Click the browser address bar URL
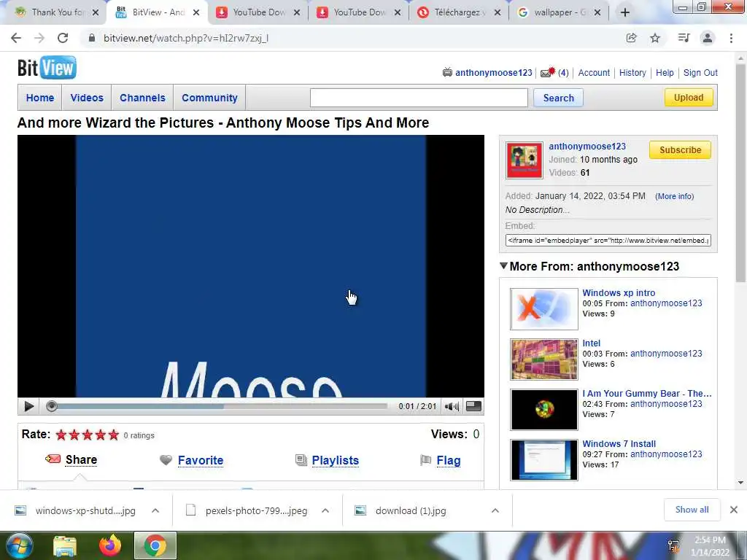The height and width of the screenshot is (560, 747). (186, 38)
